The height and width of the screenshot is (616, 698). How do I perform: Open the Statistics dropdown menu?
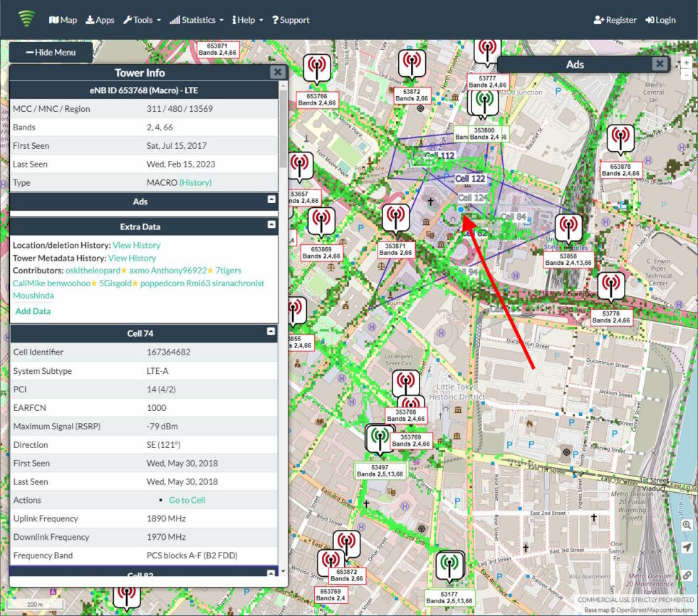pos(197,20)
